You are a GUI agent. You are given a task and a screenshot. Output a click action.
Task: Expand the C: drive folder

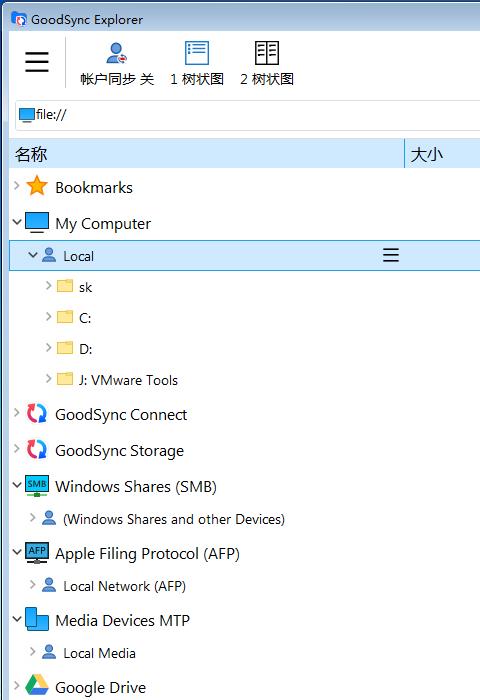point(49,316)
